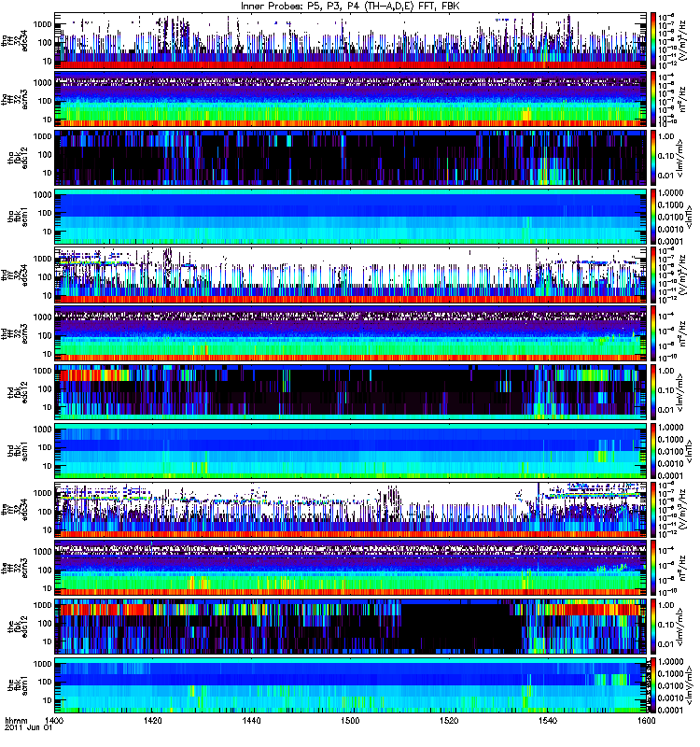Click the colorbar beside thd fff scm3 panel
The height and width of the screenshot is (747, 700).
click(x=654, y=333)
